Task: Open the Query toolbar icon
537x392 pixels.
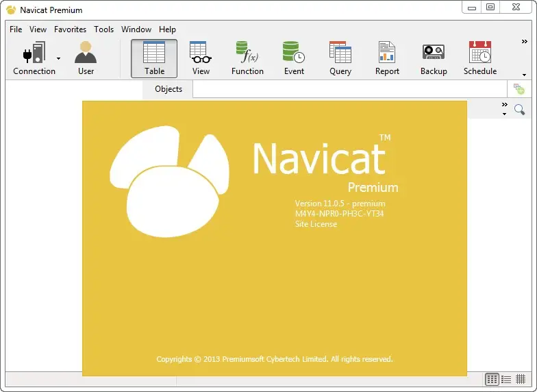Action: 340,58
